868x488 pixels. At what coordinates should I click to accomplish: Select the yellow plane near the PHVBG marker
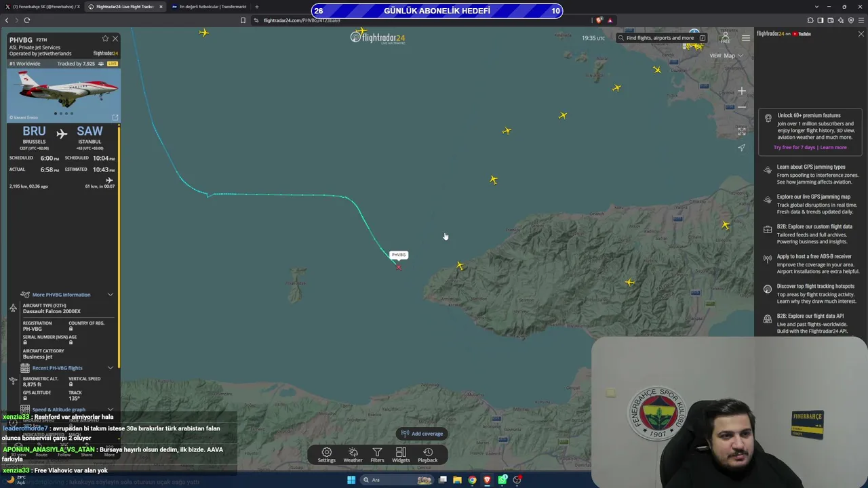pyautogui.click(x=460, y=266)
